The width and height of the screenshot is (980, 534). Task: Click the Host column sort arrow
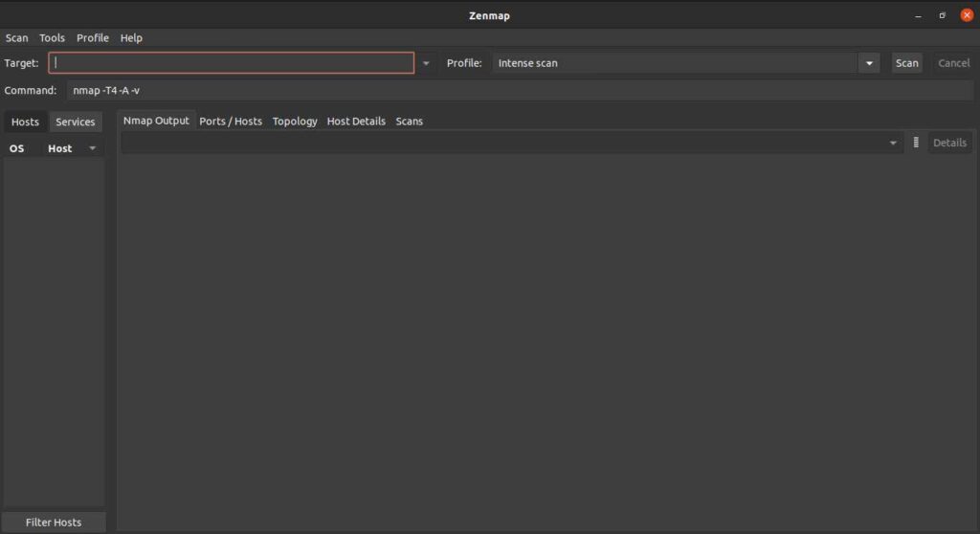[x=93, y=149]
